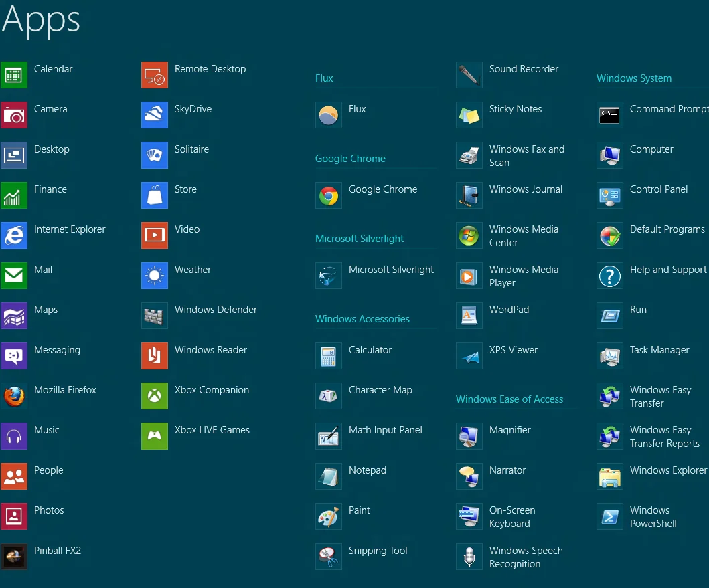The image size is (709, 588).
Task: Launch the Xbox Companion icon
Action: pos(154,396)
